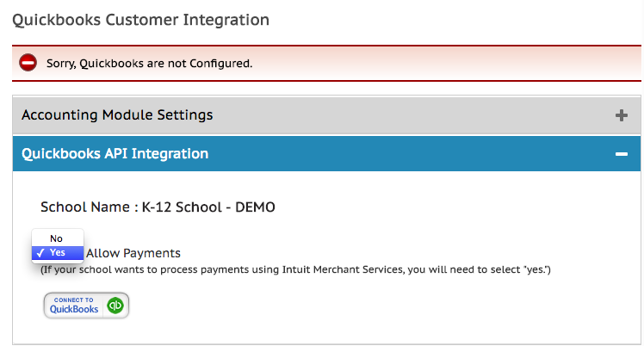644x346 pixels.
Task: Choose "Yes" in the Allow Payments dropdown
Action: (58, 253)
